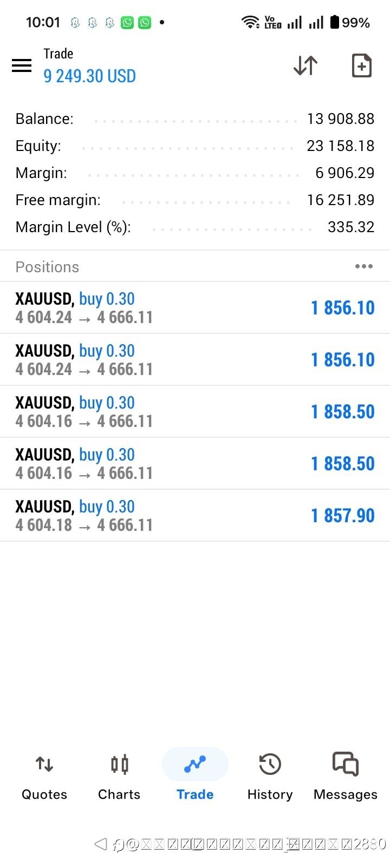The image size is (390, 868).
Task: Tap the Margin Level percentage row
Action: (x=195, y=227)
